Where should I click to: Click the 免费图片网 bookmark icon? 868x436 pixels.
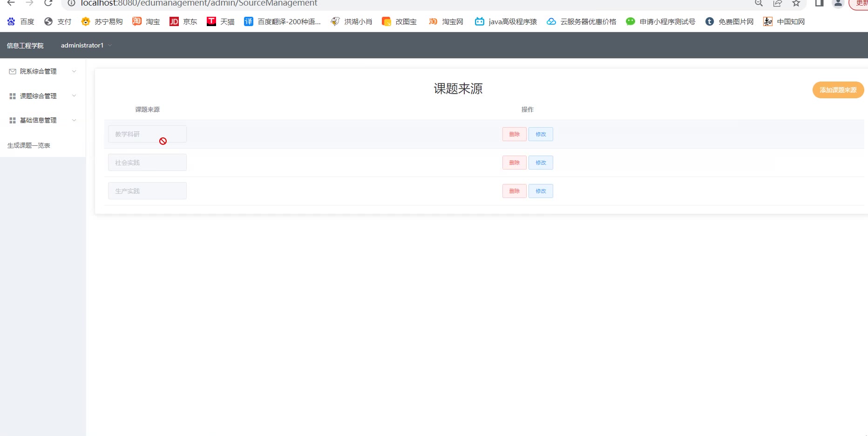point(710,21)
